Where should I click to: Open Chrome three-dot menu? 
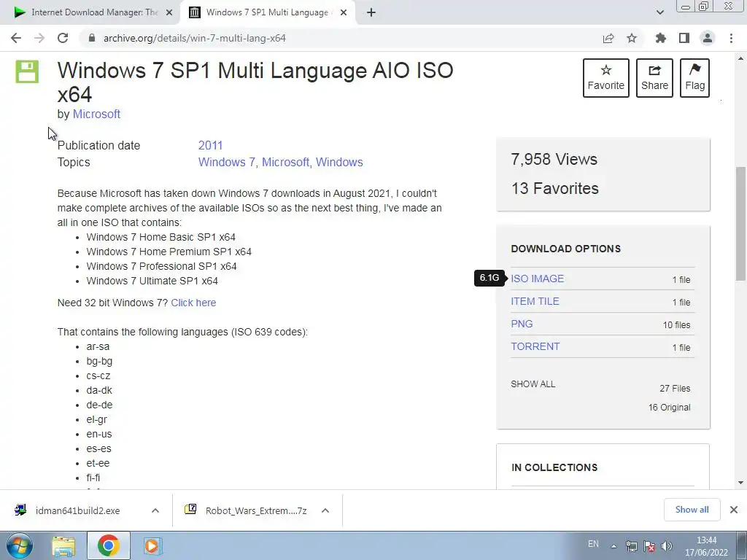click(731, 38)
